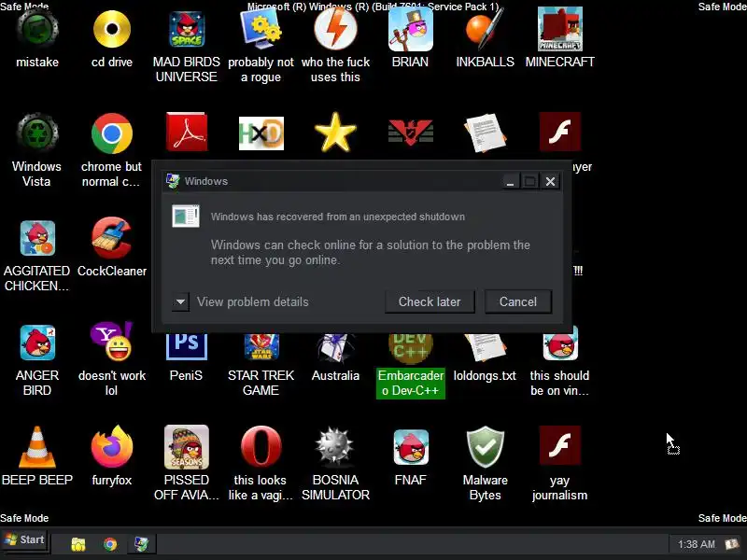Launch the CockCleaner CCleaner icon
The width and height of the screenshot is (747, 560).
[x=112, y=237]
